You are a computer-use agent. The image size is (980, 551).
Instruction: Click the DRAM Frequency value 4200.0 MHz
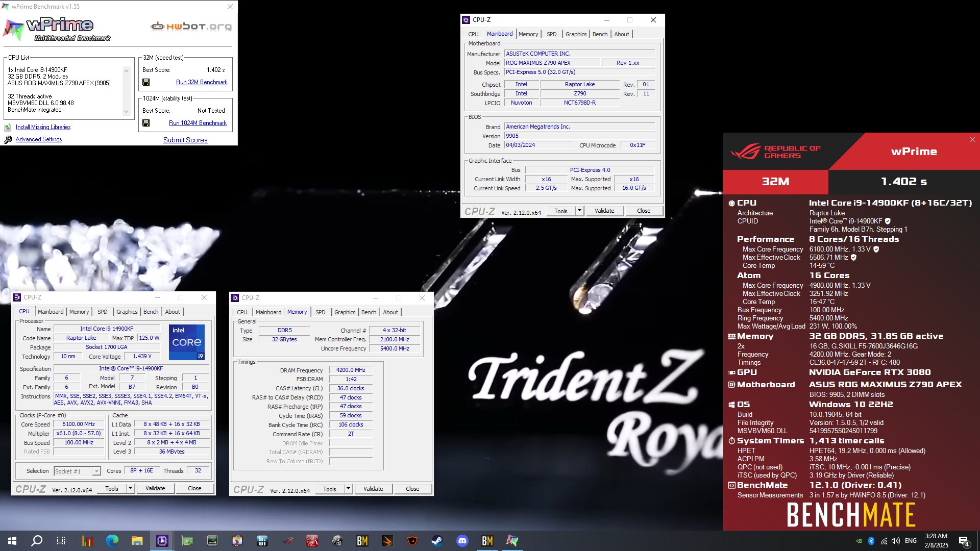351,370
